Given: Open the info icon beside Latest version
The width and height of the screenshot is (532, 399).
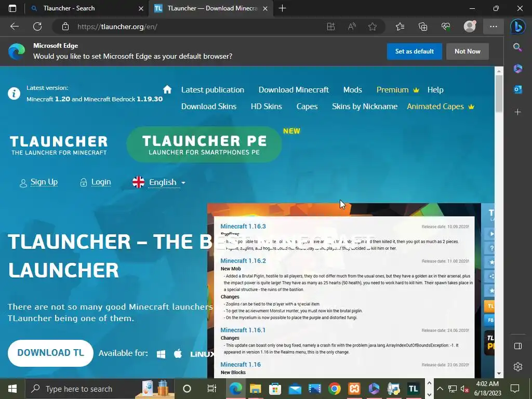Looking at the screenshot, I should [x=14, y=94].
